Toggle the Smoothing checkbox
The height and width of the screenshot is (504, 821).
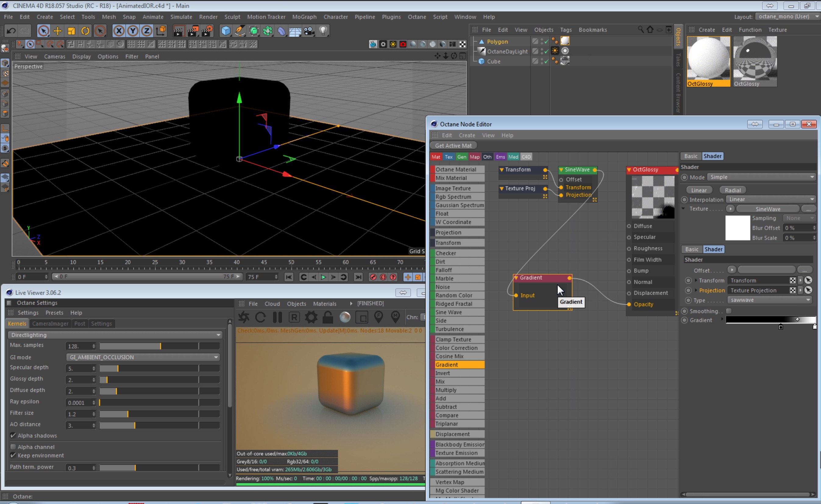click(x=729, y=311)
